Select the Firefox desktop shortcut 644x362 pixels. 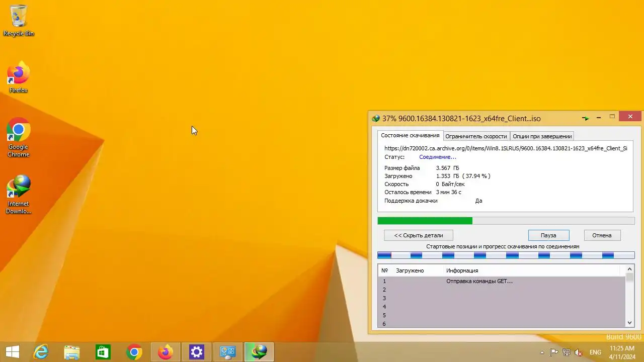tap(19, 77)
